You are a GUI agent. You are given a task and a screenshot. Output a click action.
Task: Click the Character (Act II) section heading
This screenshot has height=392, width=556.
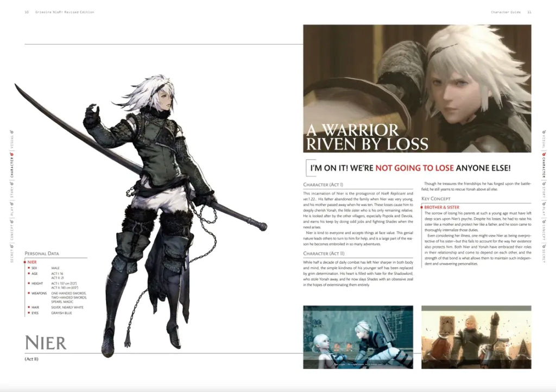323,254
